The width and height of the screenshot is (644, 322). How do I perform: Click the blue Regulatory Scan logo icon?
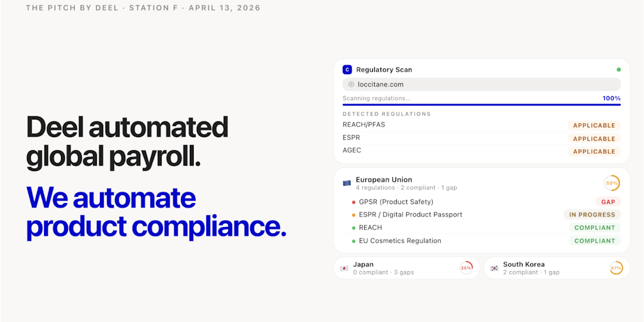click(347, 70)
